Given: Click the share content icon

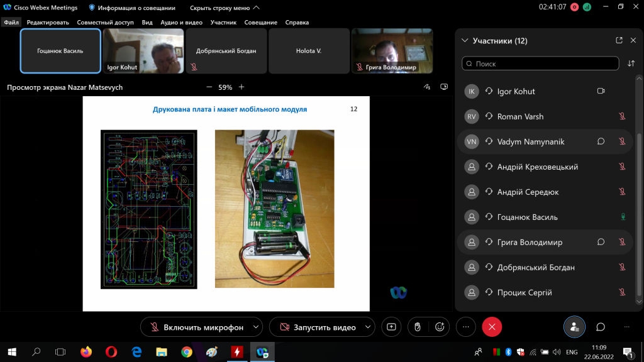Looking at the screenshot, I should 391,327.
